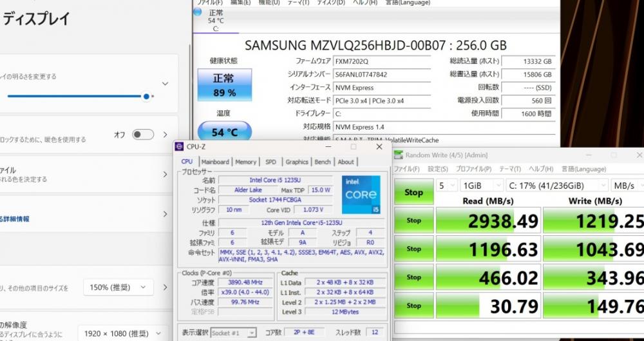Expand the brightness settings chevron
Viewport: 644px width, 341px height.
165,84
